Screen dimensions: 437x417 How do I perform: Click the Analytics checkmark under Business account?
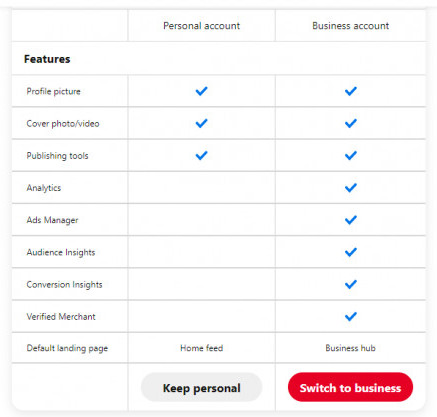(x=351, y=188)
